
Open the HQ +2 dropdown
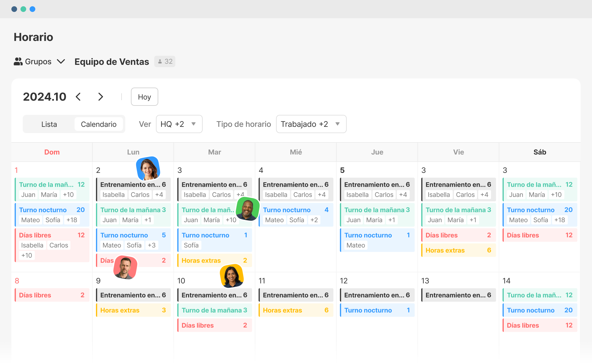pos(179,124)
